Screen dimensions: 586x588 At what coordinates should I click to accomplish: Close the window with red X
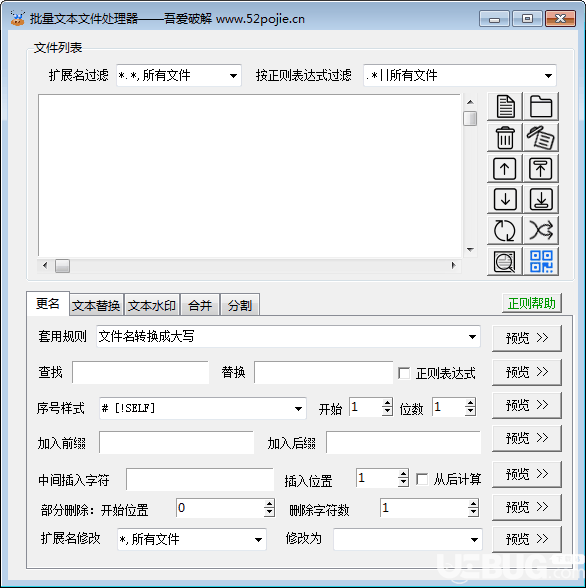point(560,19)
